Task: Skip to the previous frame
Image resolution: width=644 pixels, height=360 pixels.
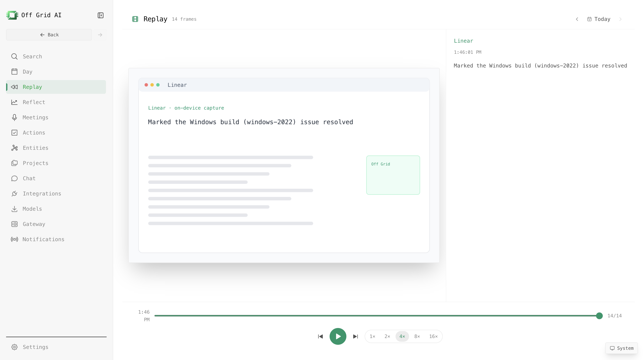Action: (x=320, y=336)
